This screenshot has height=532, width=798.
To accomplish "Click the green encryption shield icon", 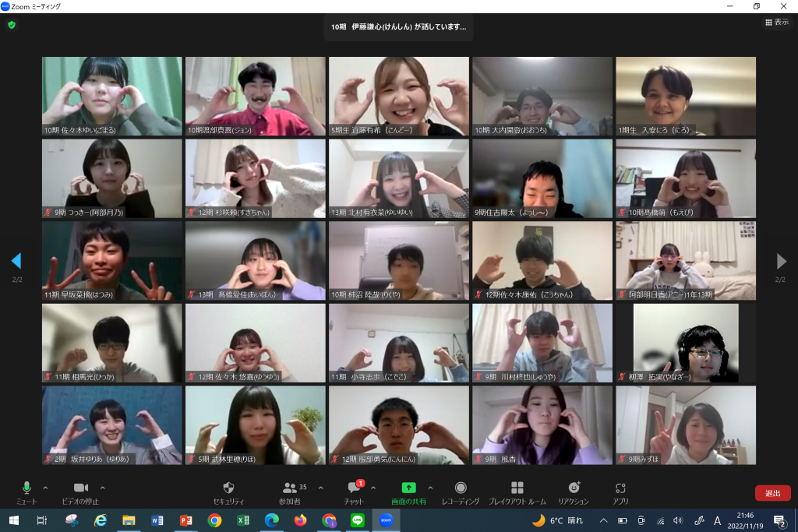I will (x=11, y=25).
